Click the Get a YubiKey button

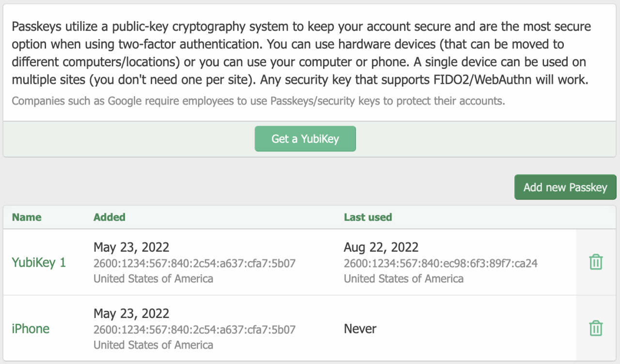(x=305, y=139)
